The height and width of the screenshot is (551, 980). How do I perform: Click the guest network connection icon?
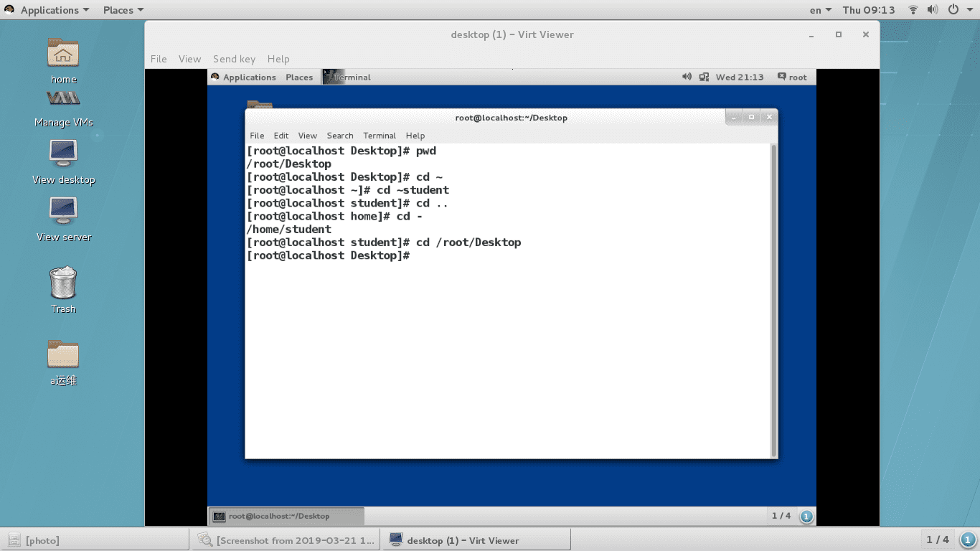click(x=704, y=77)
